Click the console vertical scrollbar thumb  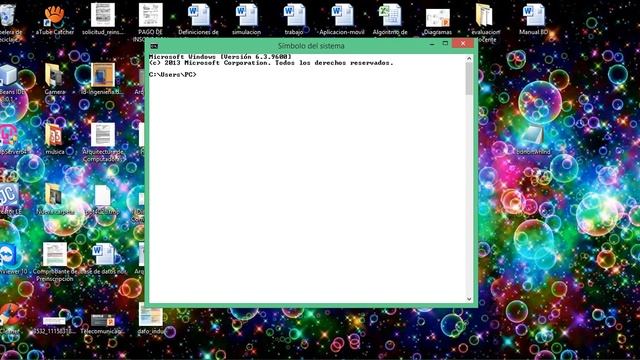(469, 78)
